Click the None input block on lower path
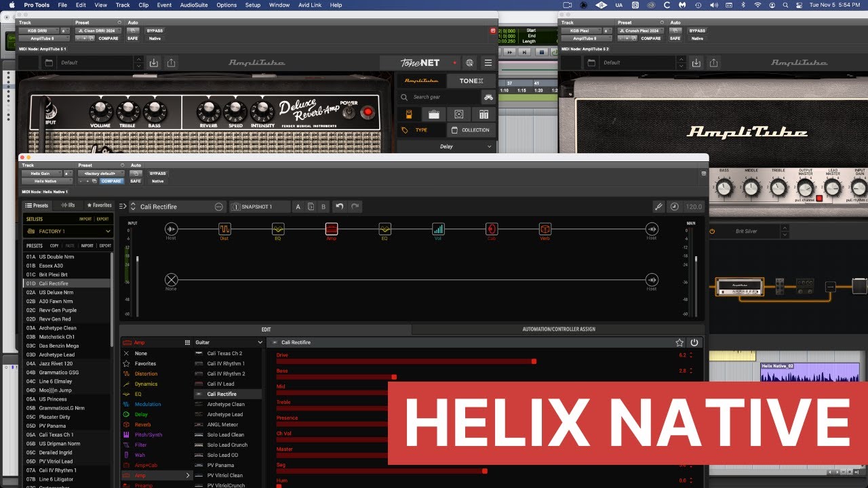868x488 pixels. pyautogui.click(x=171, y=280)
